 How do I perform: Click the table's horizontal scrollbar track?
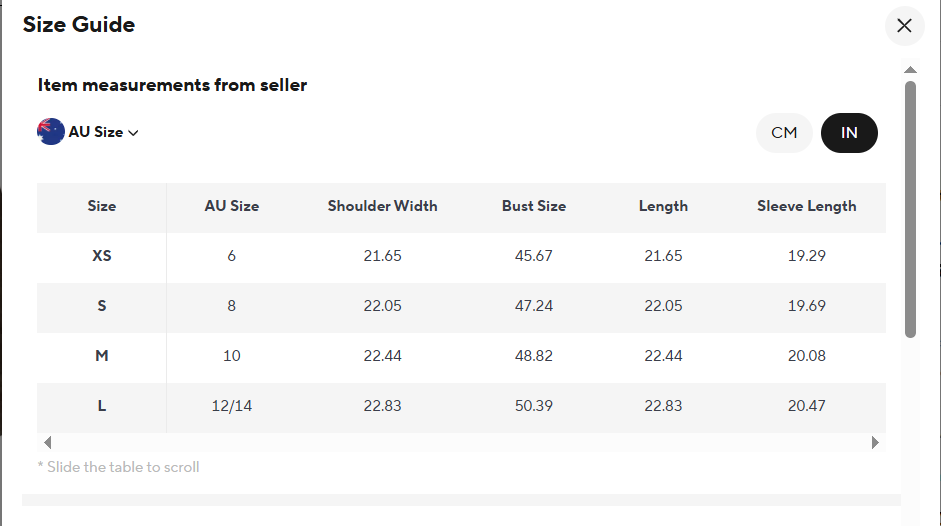(460, 442)
